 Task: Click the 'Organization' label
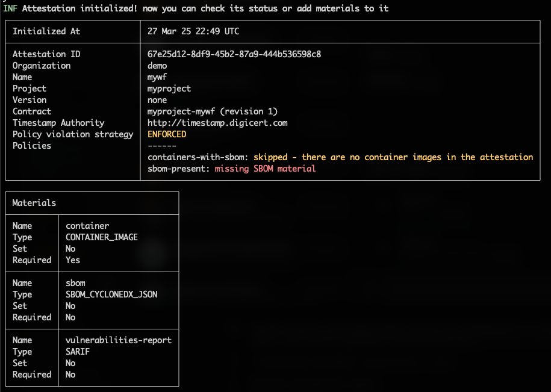click(42, 66)
